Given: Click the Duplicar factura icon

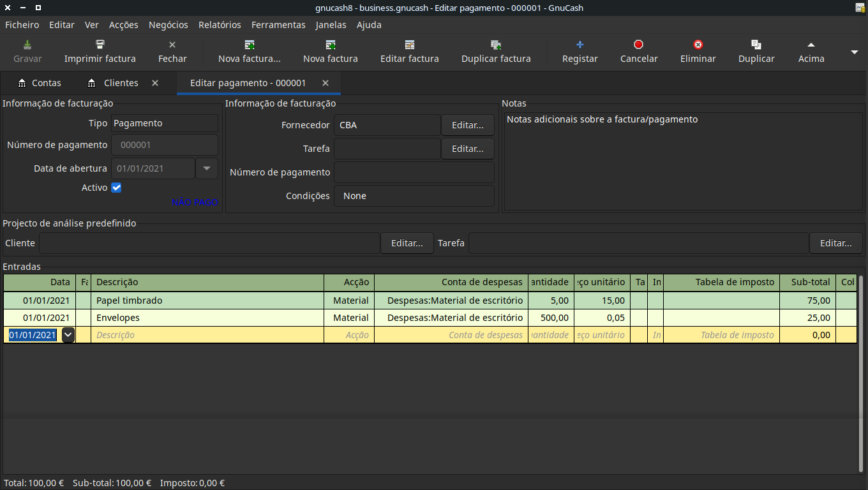Looking at the screenshot, I should [x=496, y=45].
